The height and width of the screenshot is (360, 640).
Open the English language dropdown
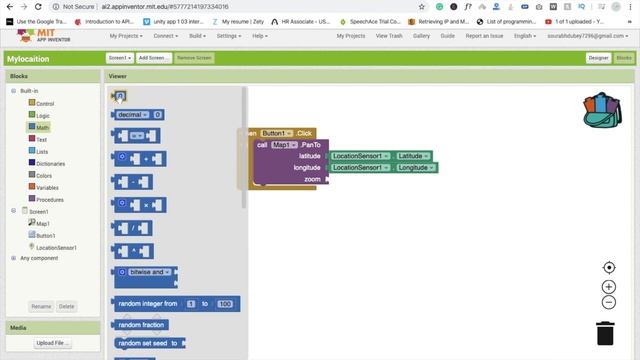pyautogui.click(x=524, y=36)
